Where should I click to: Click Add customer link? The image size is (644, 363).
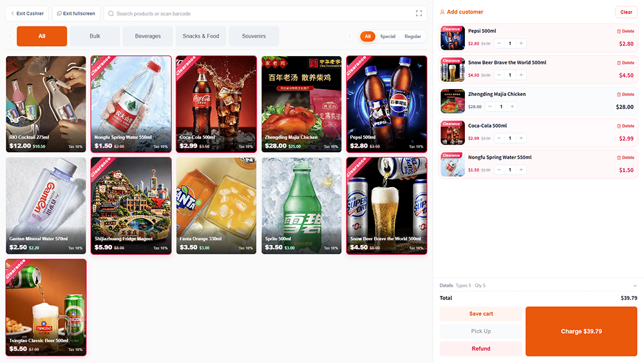pyautogui.click(x=461, y=12)
